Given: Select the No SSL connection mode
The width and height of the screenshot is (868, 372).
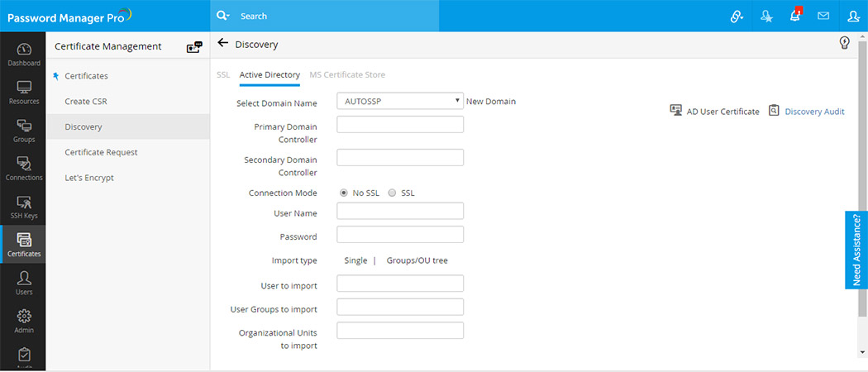Looking at the screenshot, I should click(344, 193).
